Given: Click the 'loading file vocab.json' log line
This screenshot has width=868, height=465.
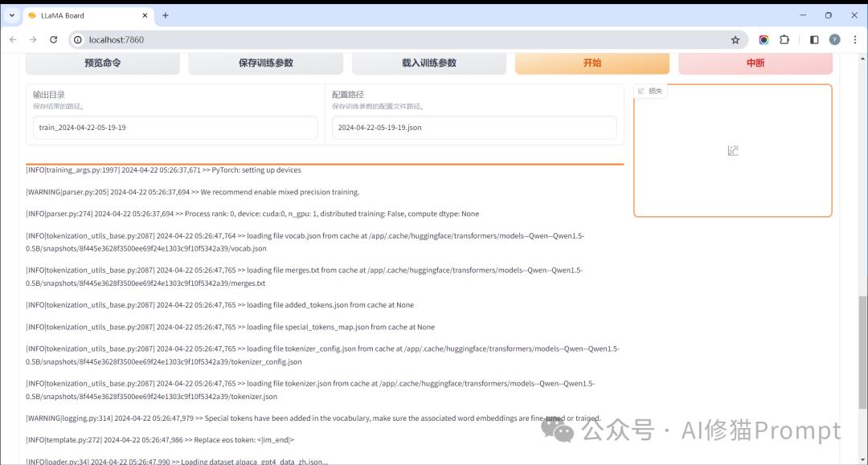Looking at the screenshot, I should [x=305, y=243].
